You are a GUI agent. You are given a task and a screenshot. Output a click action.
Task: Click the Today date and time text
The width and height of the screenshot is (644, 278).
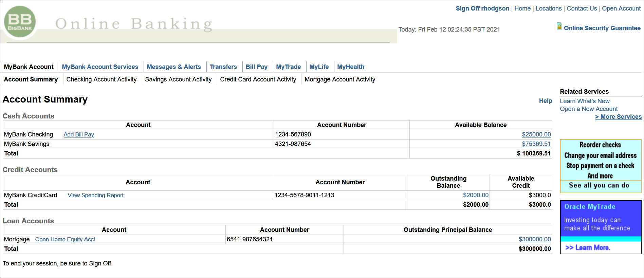(x=449, y=30)
